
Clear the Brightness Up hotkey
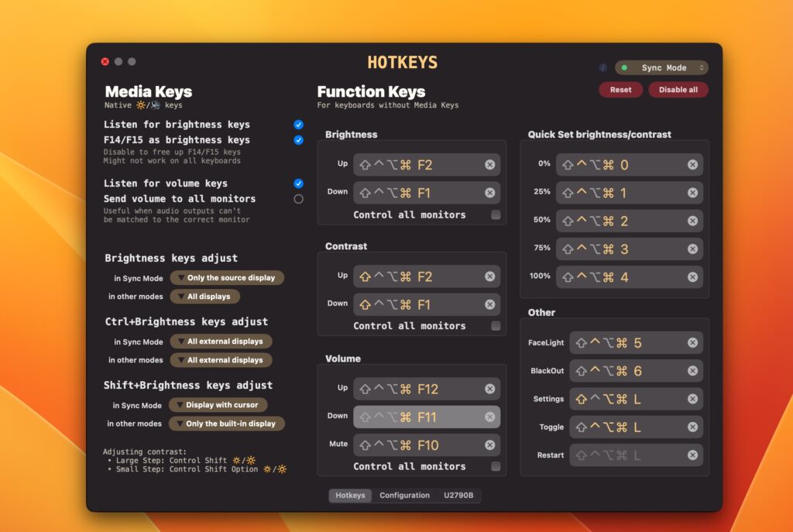(x=489, y=165)
